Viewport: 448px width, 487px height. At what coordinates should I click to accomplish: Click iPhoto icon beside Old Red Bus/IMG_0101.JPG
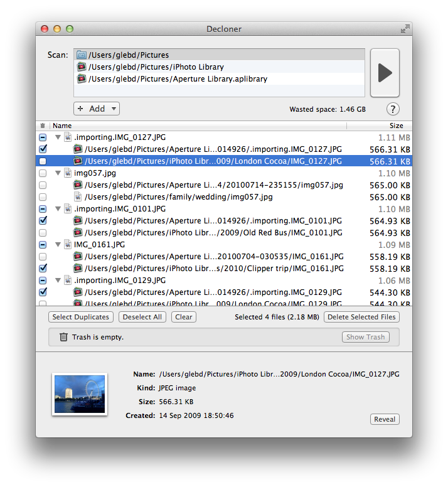[x=78, y=232]
